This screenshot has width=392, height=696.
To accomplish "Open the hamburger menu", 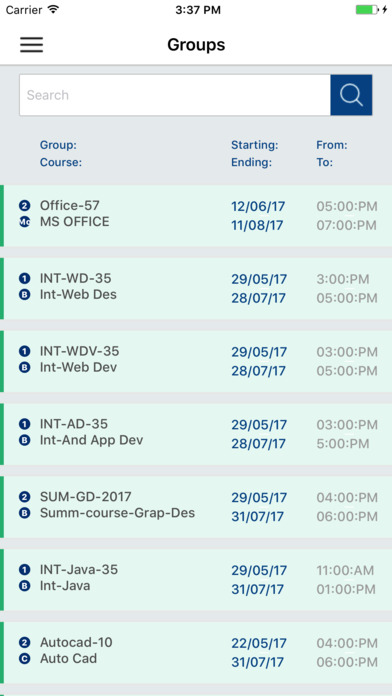I will (x=32, y=45).
